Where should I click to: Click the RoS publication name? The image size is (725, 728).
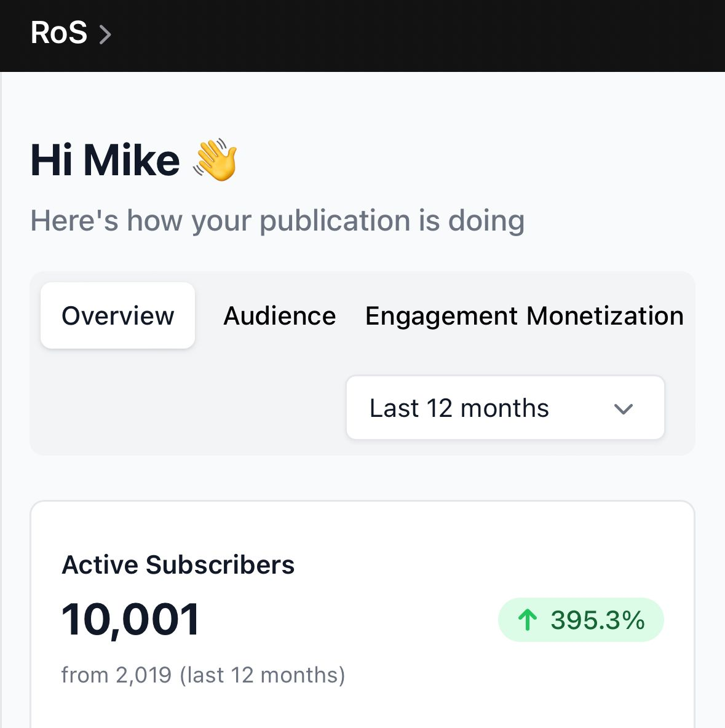click(58, 33)
